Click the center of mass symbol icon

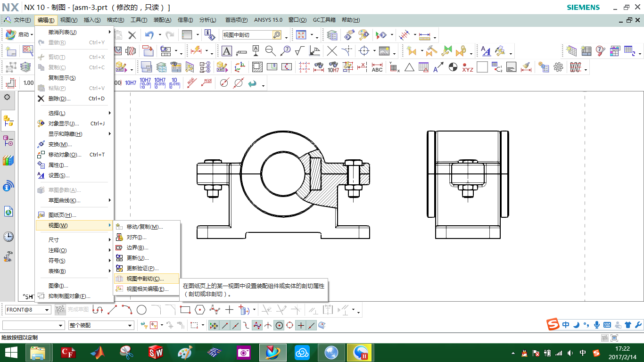click(x=453, y=67)
